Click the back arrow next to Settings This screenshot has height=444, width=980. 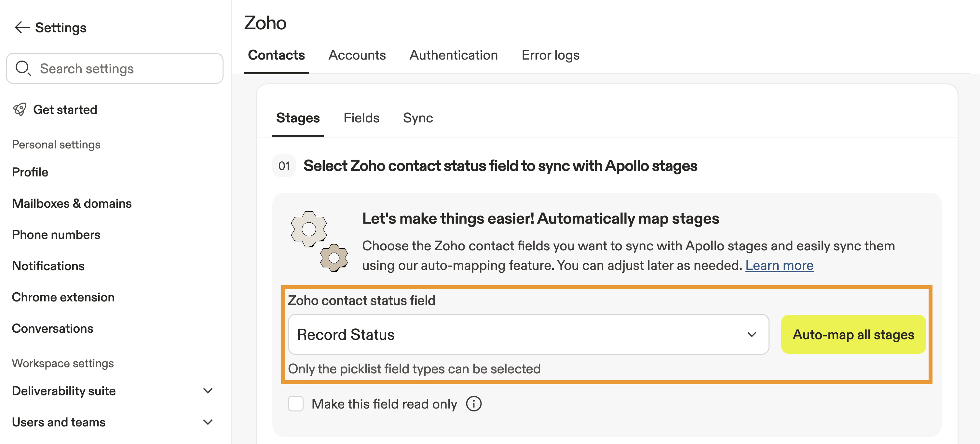point(22,28)
